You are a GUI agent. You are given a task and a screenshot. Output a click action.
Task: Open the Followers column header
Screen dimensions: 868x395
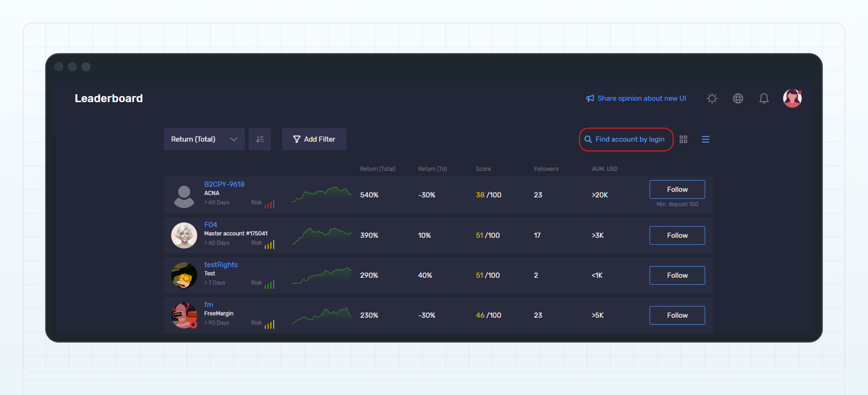546,169
